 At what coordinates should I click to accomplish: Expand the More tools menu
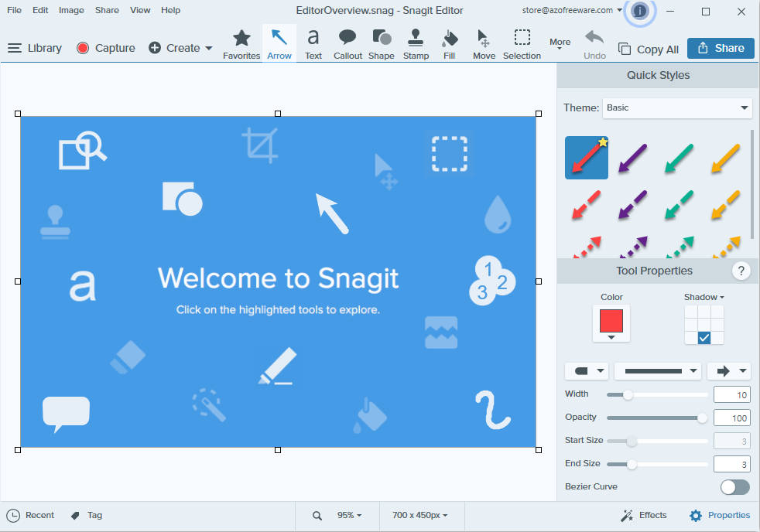click(560, 43)
